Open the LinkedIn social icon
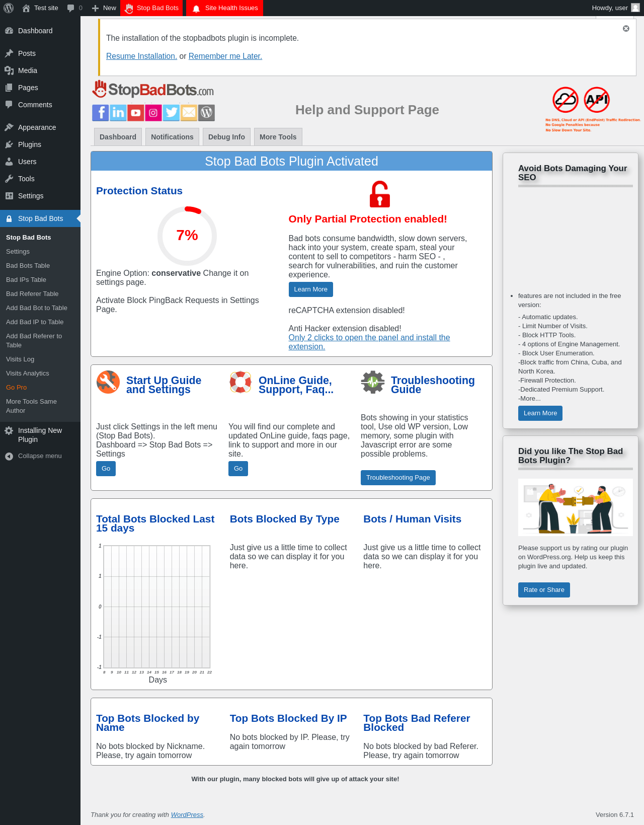Image resolution: width=644 pixels, height=825 pixels. (x=118, y=113)
